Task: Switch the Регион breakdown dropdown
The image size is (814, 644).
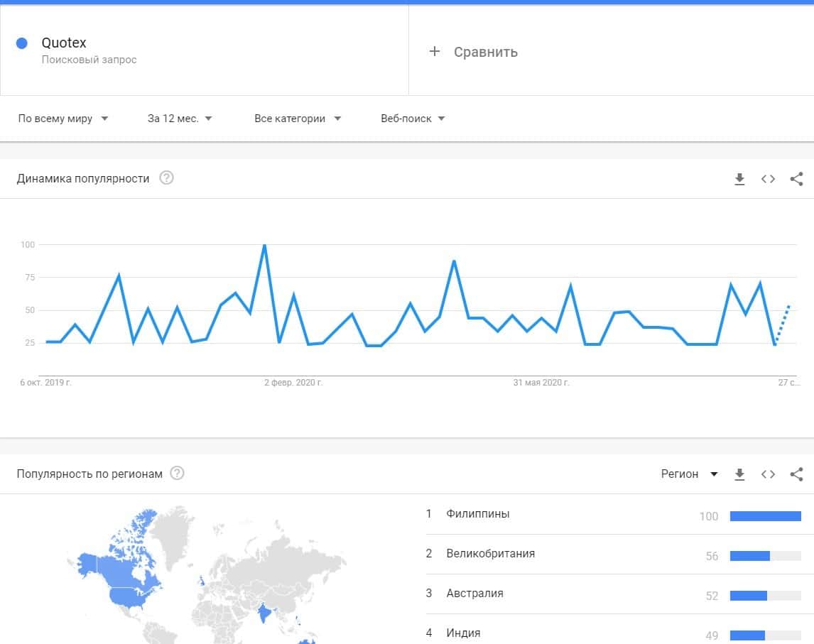Action: [x=689, y=474]
